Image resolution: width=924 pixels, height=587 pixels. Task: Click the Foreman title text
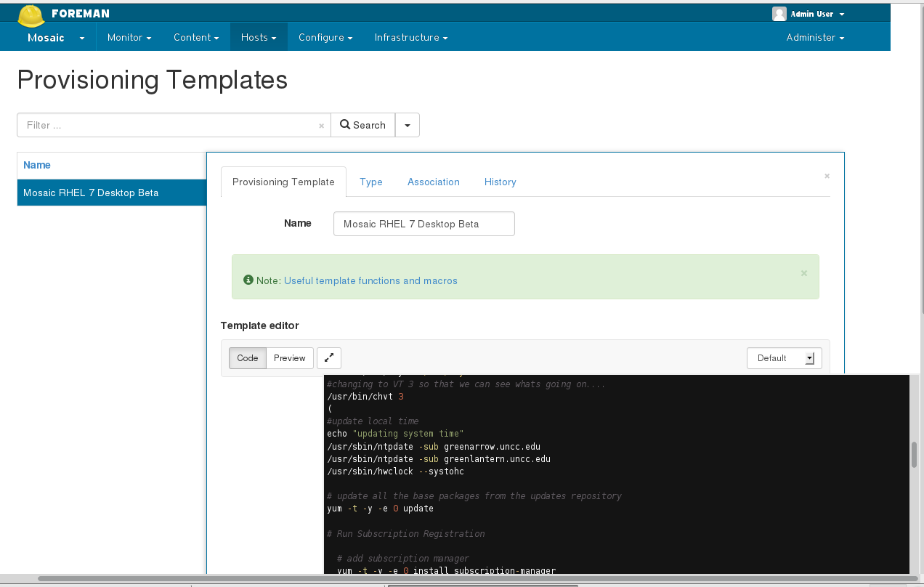pyautogui.click(x=81, y=14)
